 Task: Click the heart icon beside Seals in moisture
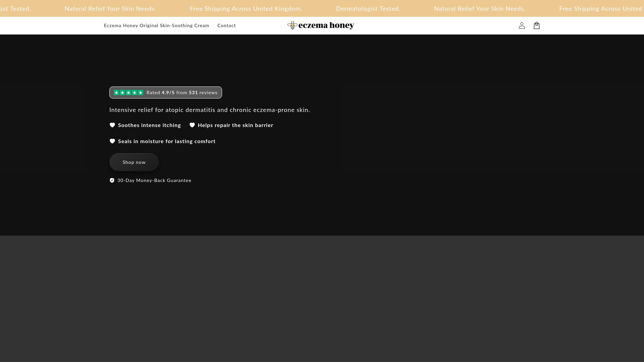pyautogui.click(x=112, y=141)
